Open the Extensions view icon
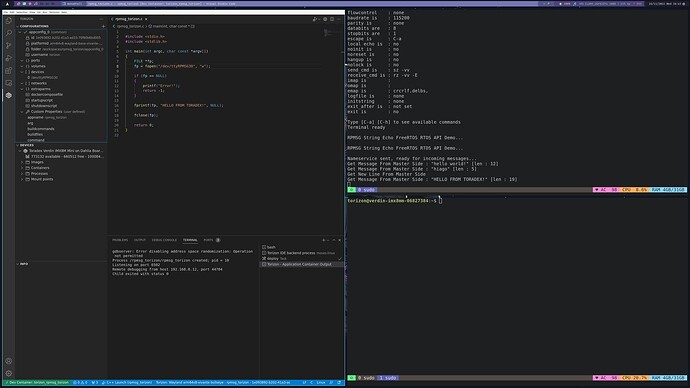 tap(8, 70)
